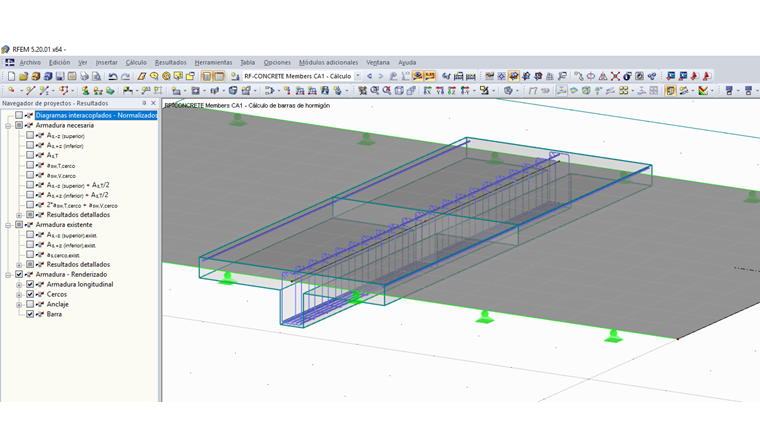The image size is (760, 446).
Task: Collapse the Armadura existente tree node
Action: pos(8,225)
